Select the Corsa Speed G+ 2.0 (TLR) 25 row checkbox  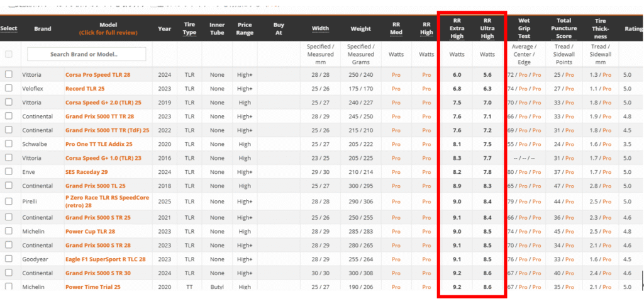(x=9, y=103)
